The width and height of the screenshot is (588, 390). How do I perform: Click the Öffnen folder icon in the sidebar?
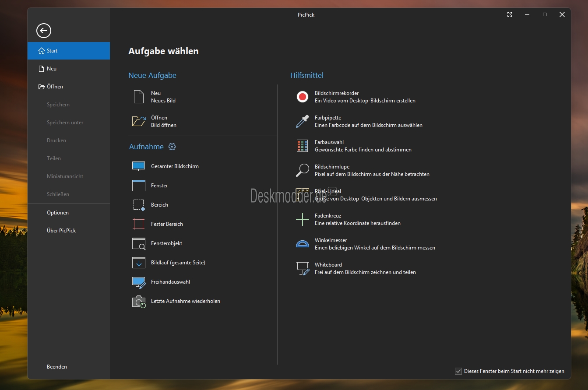[x=42, y=87]
